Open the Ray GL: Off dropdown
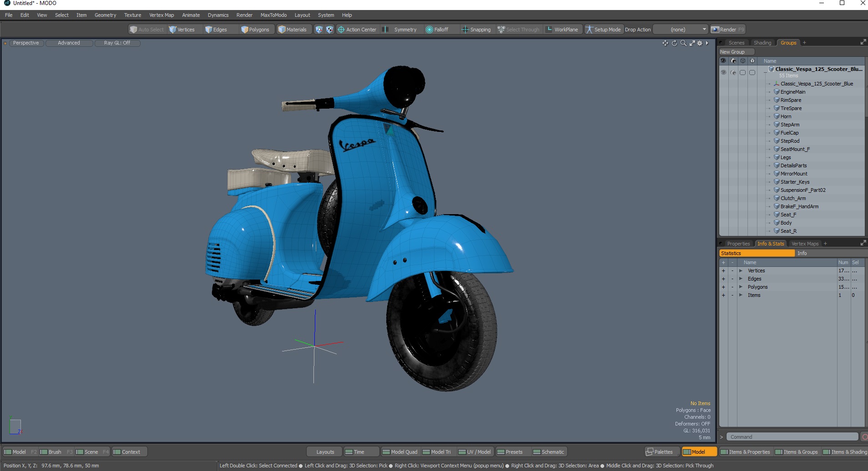This screenshot has width=868, height=471. click(x=117, y=43)
